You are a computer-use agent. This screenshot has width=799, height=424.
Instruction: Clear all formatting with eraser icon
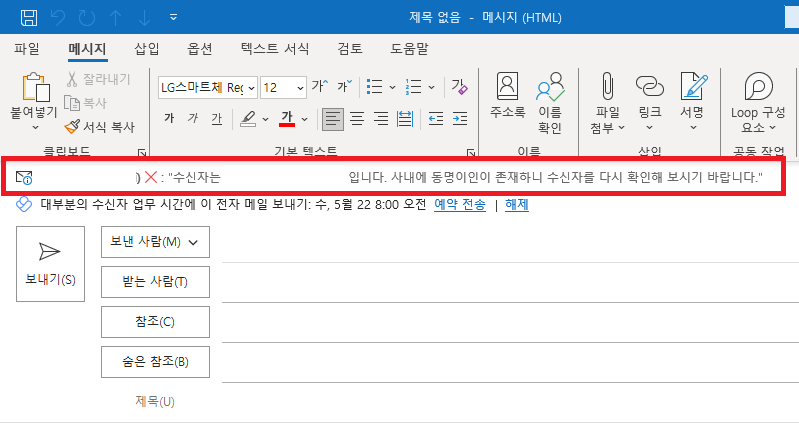[460, 87]
